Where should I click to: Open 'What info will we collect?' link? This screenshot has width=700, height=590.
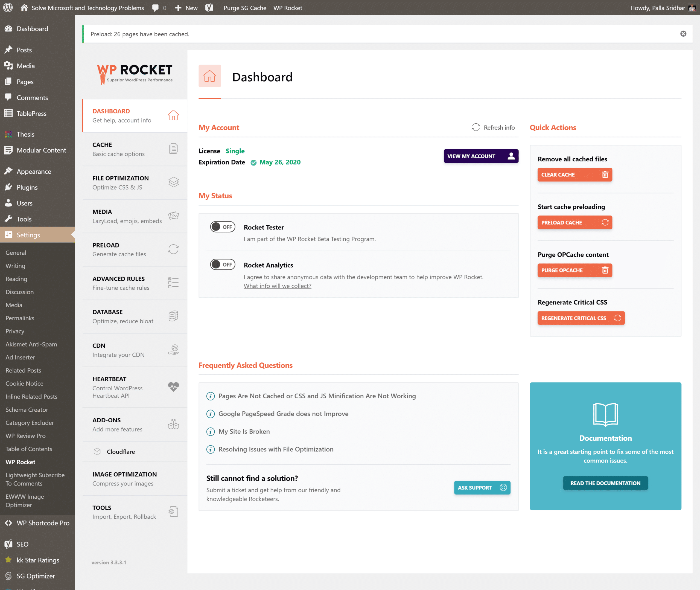(278, 286)
